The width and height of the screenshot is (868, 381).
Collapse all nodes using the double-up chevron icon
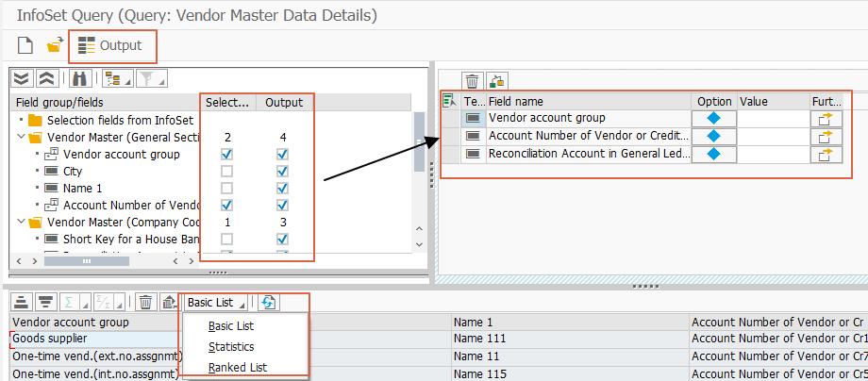pos(47,79)
